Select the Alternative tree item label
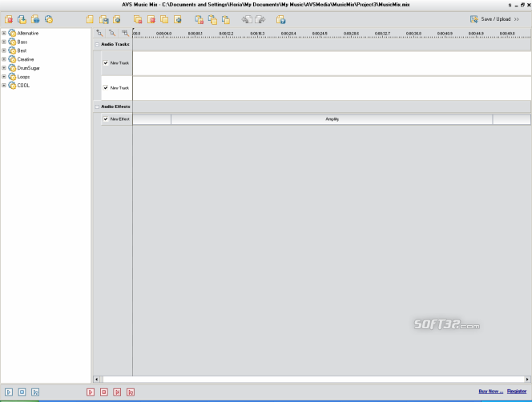 point(28,34)
